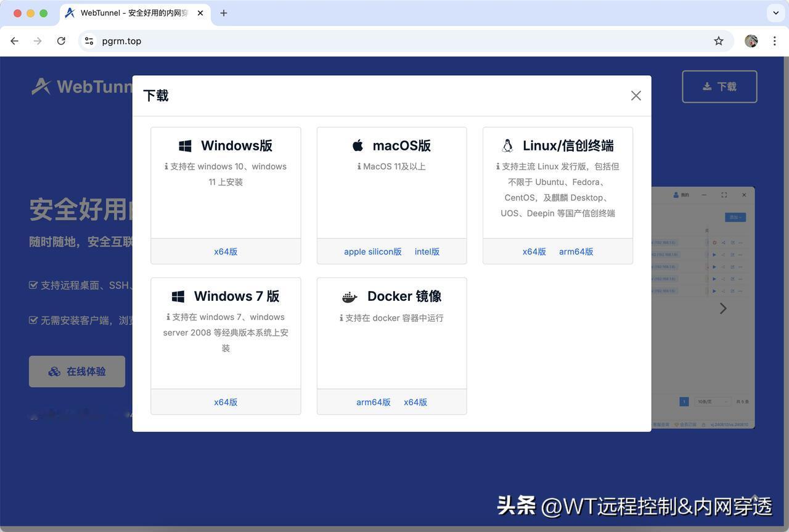Click the browser reload icon

pos(61,41)
